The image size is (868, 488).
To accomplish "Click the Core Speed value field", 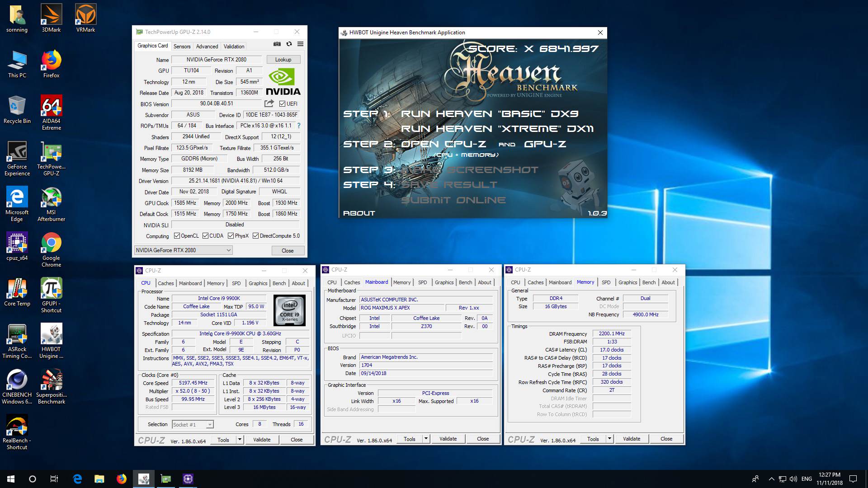I will tap(193, 383).
